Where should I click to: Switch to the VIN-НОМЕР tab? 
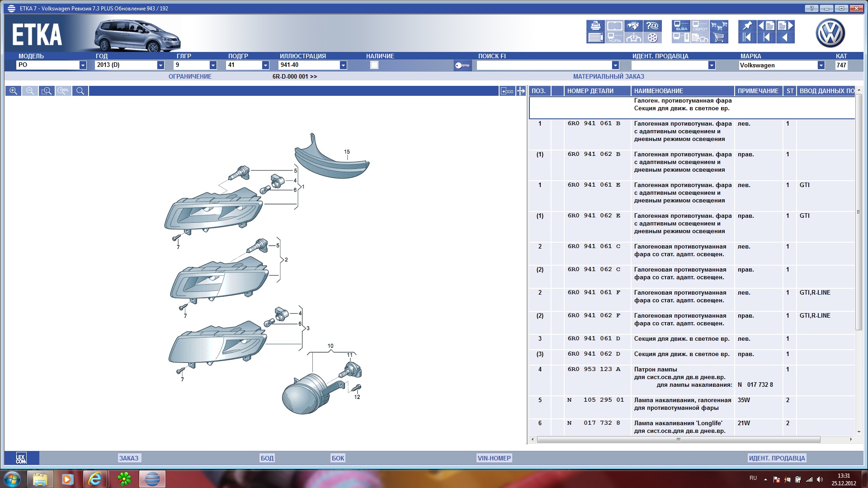coord(494,458)
